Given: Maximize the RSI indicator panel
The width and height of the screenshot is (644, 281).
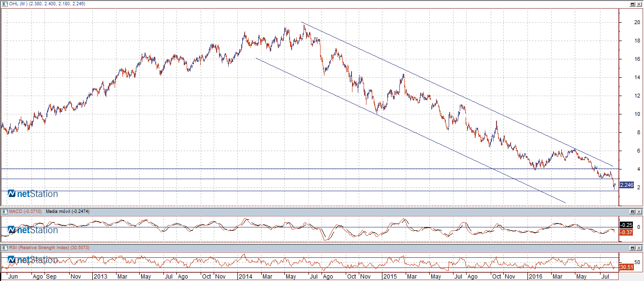Looking at the screenshot, I should point(633,248).
